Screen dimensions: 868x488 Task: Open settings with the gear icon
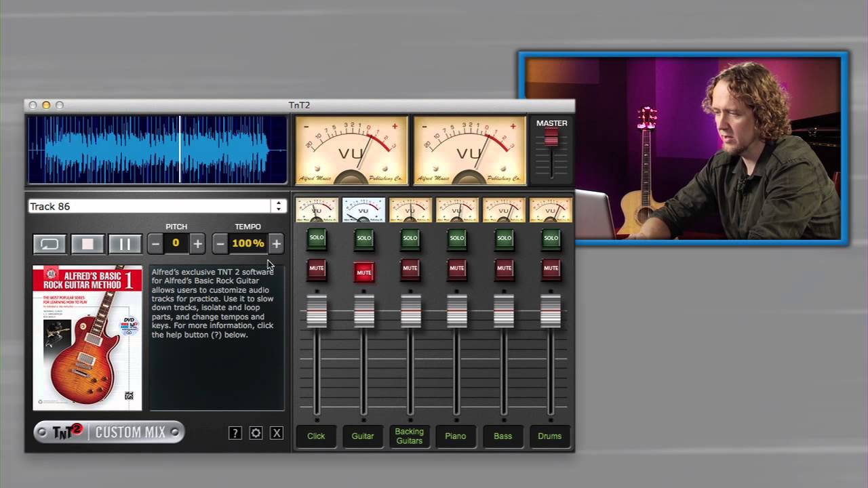point(256,433)
